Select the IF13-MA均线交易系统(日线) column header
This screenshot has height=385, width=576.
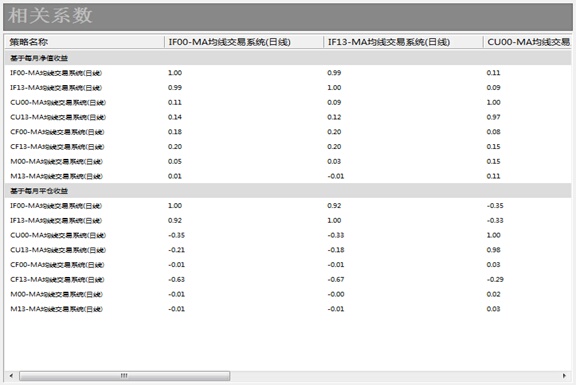403,42
